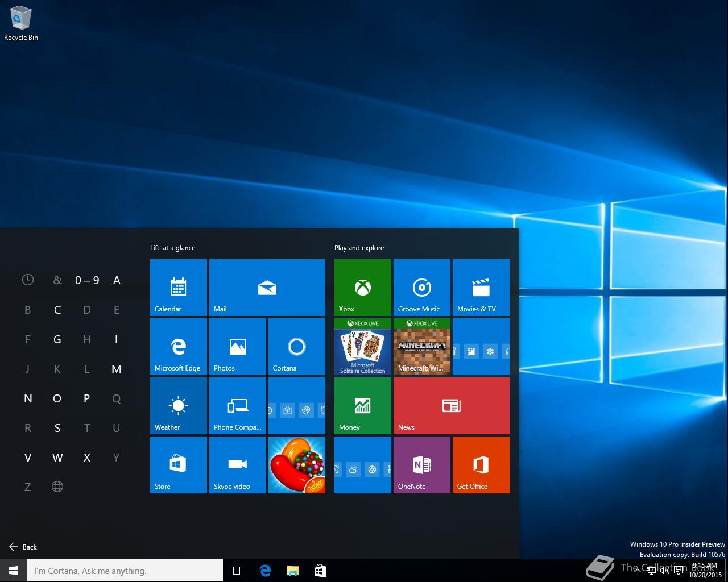
Task: Jump to recent apps clock icon
Action: [x=28, y=280]
